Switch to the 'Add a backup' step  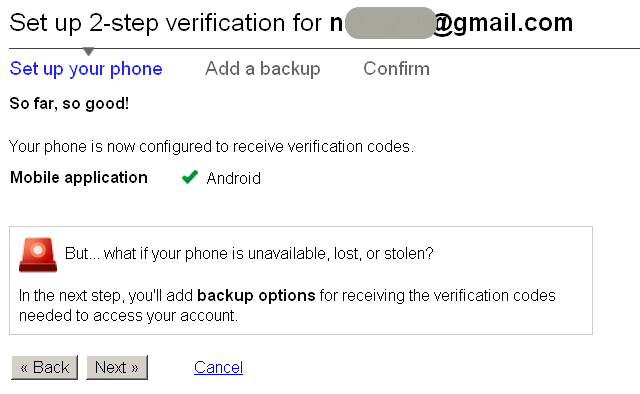pyautogui.click(x=263, y=69)
